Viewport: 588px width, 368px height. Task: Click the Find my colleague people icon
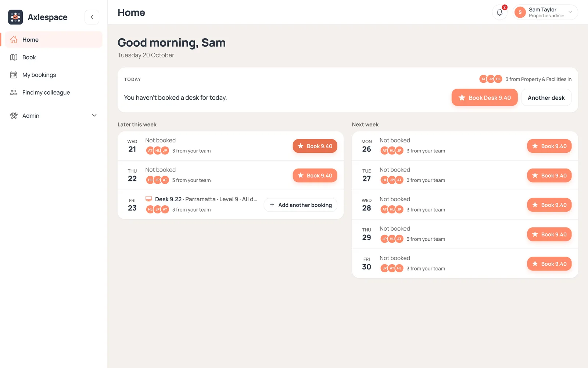14,93
